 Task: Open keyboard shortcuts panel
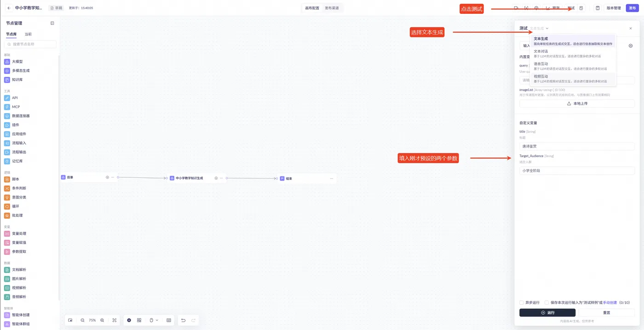(x=169, y=320)
